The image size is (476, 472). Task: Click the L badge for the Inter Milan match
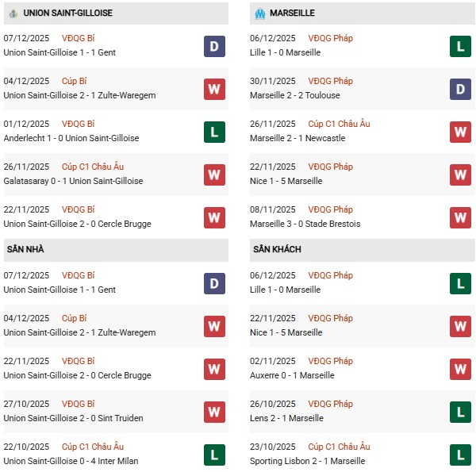point(214,455)
